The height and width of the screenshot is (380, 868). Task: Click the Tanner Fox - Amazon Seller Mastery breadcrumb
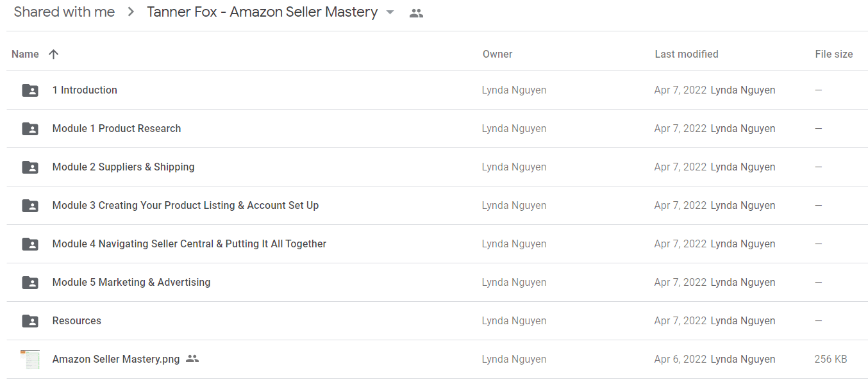point(262,12)
